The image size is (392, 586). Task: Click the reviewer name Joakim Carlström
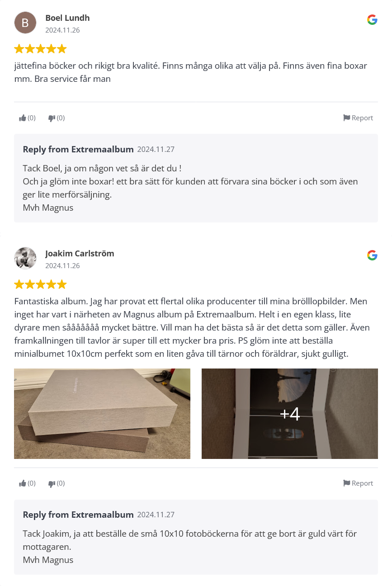[x=80, y=254]
